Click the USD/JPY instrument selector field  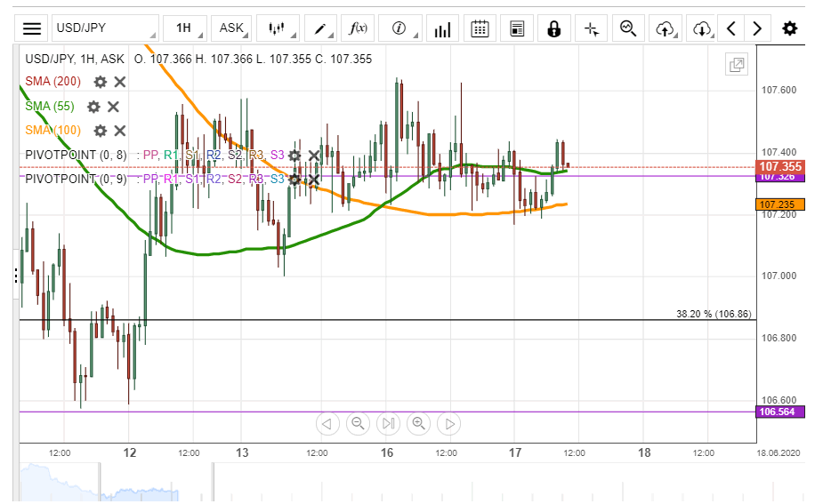105,28
